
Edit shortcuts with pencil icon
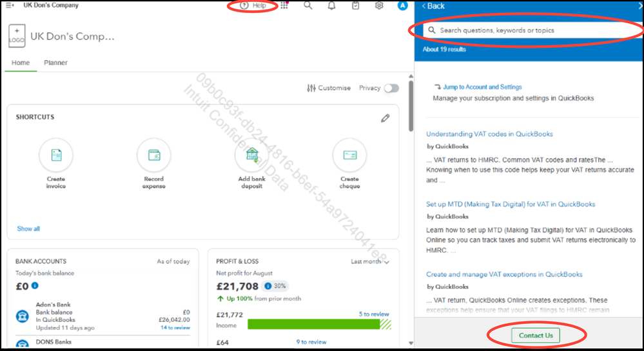pos(385,118)
